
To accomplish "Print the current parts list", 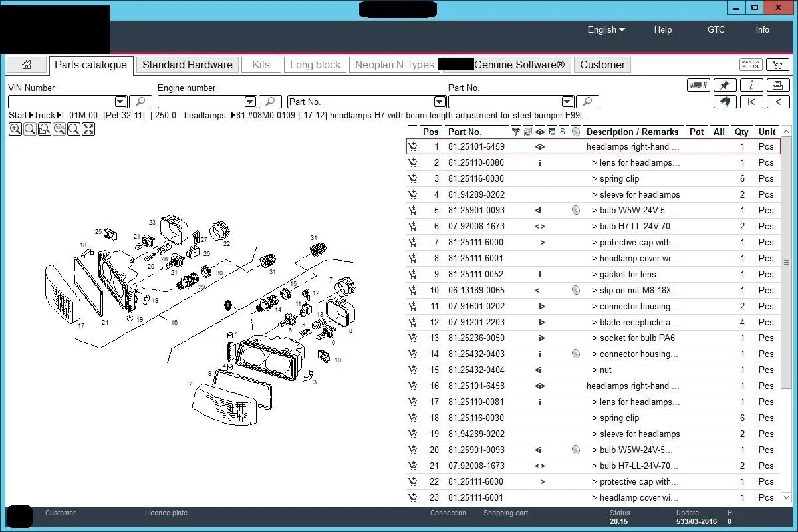I will tap(777, 85).
